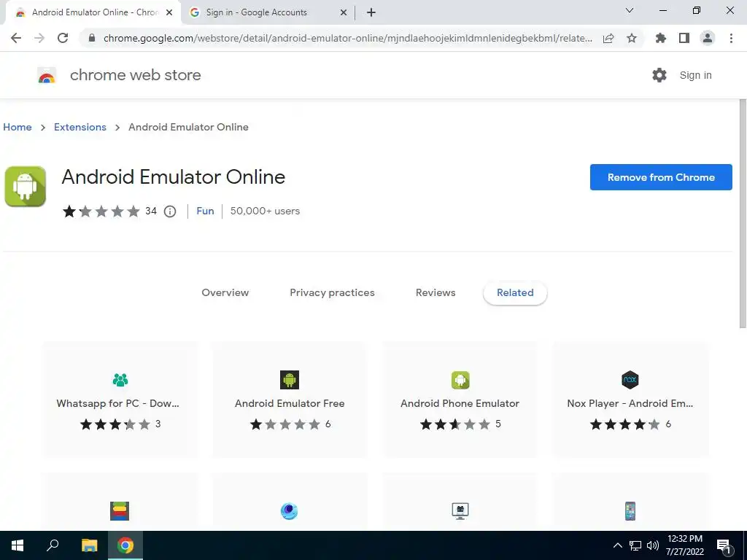Image resolution: width=747 pixels, height=560 pixels.
Task: Open taskbar search magnifier
Action: pos(53,545)
